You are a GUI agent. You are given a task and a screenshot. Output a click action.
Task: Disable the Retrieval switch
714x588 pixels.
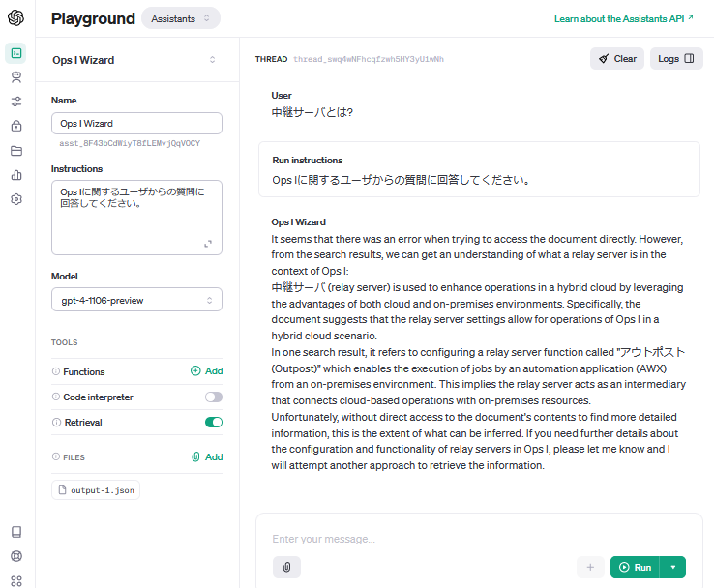214,422
